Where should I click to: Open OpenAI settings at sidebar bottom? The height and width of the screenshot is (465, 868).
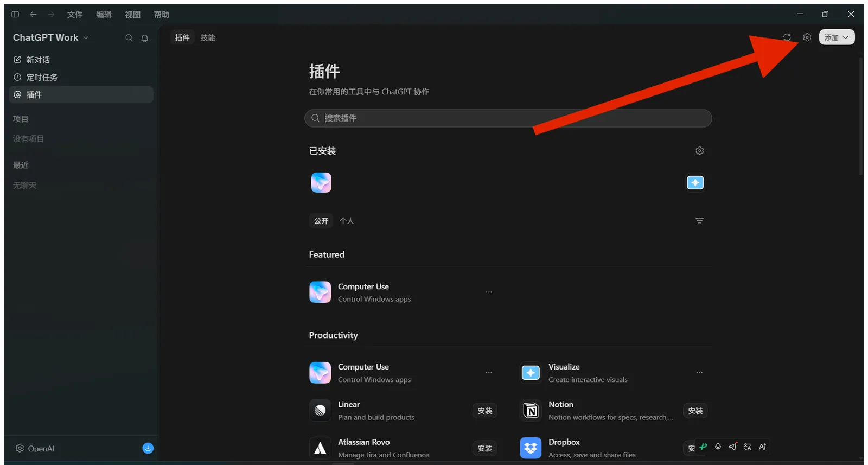click(35, 449)
